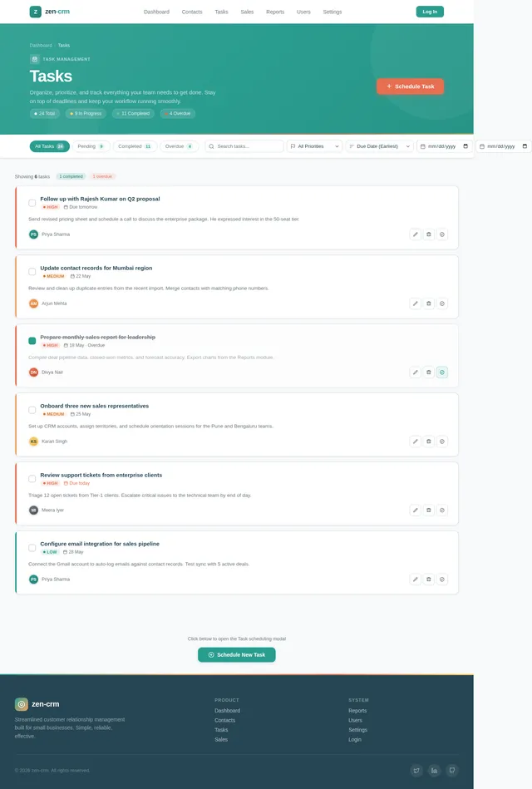This screenshot has height=789, width=532.
Task: Open the GitHub icon in footer
Action: point(452,771)
